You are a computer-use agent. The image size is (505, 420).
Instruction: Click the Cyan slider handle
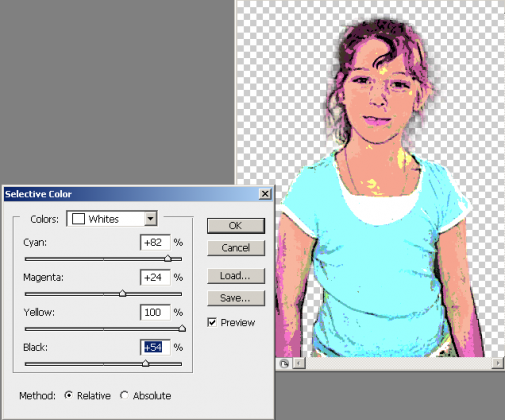(x=168, y=258)
